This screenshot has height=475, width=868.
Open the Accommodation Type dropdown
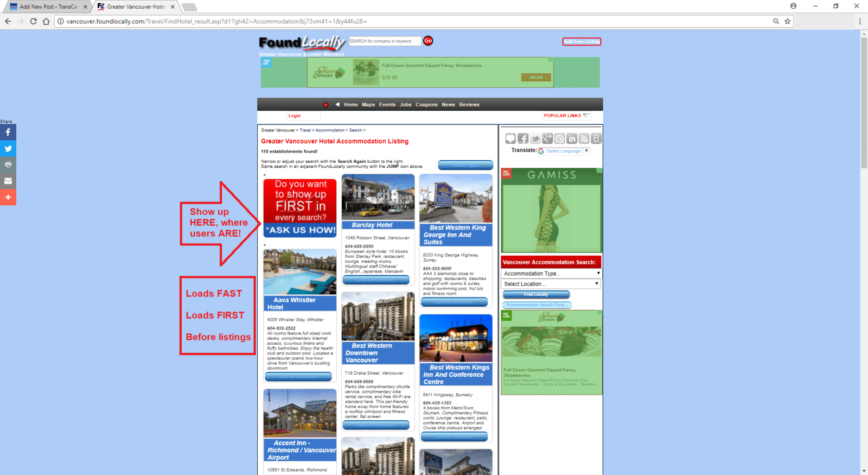tap(551, 274)
